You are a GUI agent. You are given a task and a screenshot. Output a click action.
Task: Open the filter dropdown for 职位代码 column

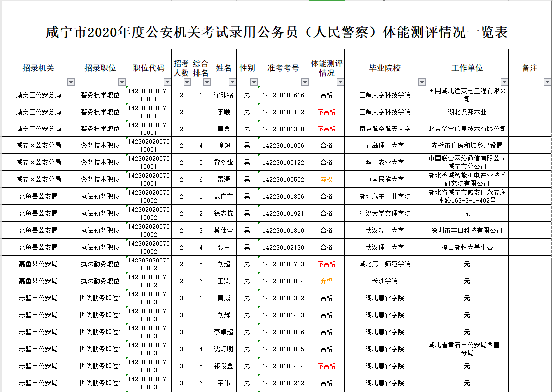167,82
